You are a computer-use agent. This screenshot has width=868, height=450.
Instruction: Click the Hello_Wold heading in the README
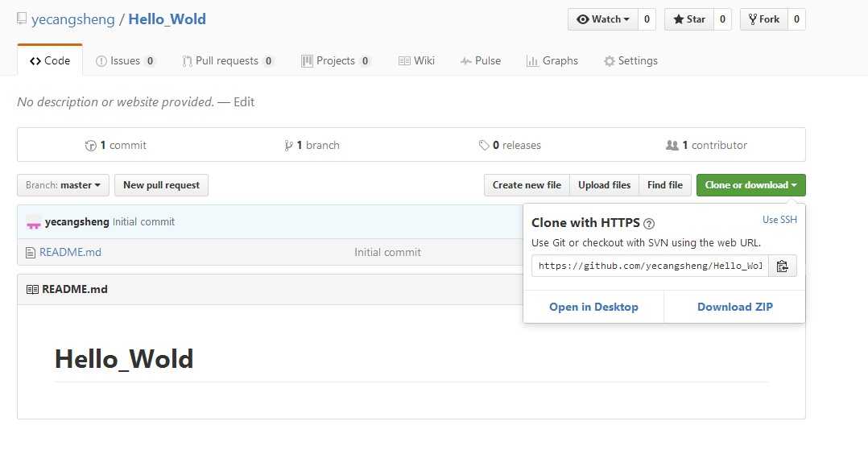coord(124,359)
